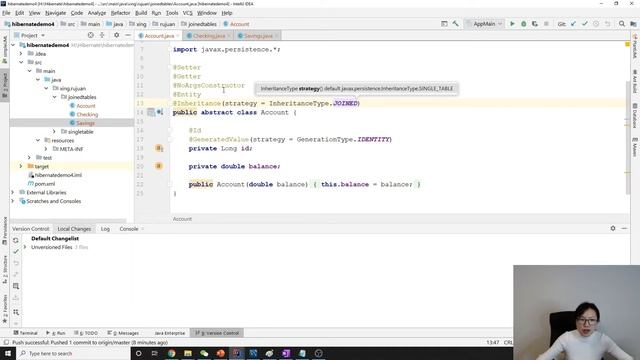The image size is (640, 360).
Task: Start debugging with the green bug icon
Action: (x=524, y=24)
